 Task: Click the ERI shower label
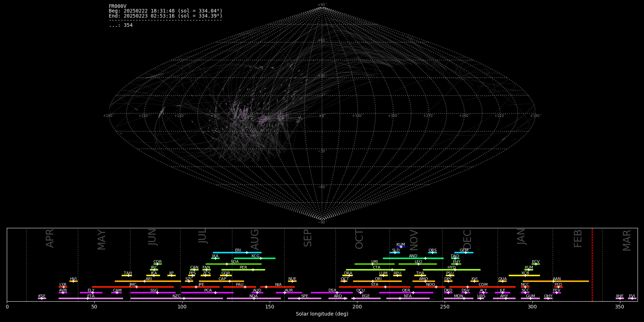(x=238, y=250)
